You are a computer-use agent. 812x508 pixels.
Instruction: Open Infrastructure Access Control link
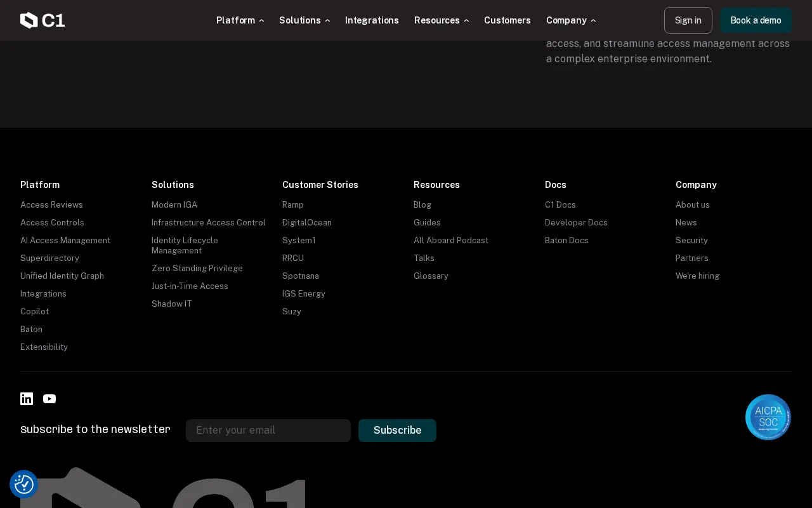click(209, 222)
